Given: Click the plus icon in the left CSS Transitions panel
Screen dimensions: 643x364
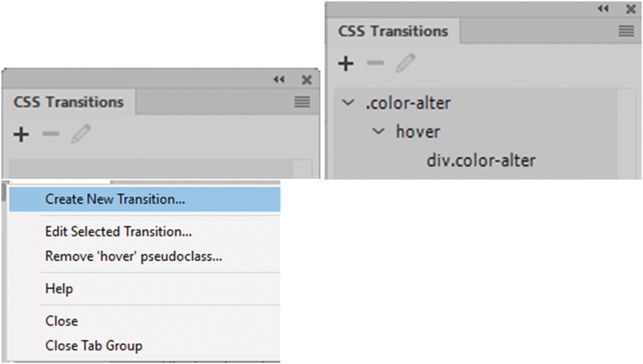Looking at the screenshot, I should pos(21,134).
